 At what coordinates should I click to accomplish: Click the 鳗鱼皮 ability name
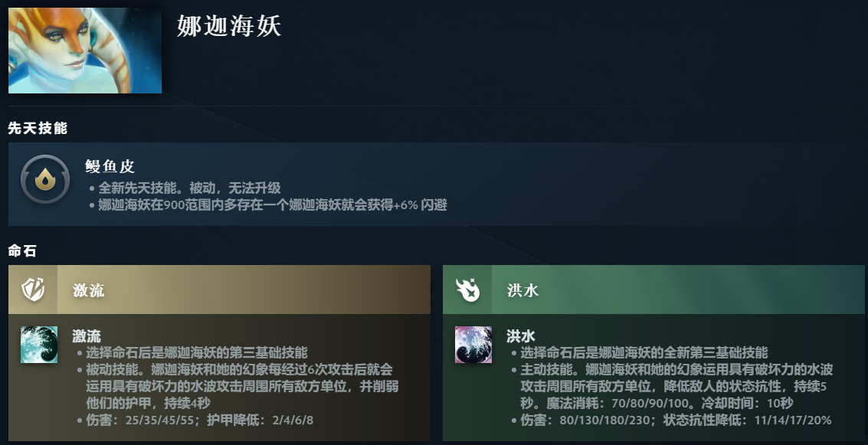(110, 166)
